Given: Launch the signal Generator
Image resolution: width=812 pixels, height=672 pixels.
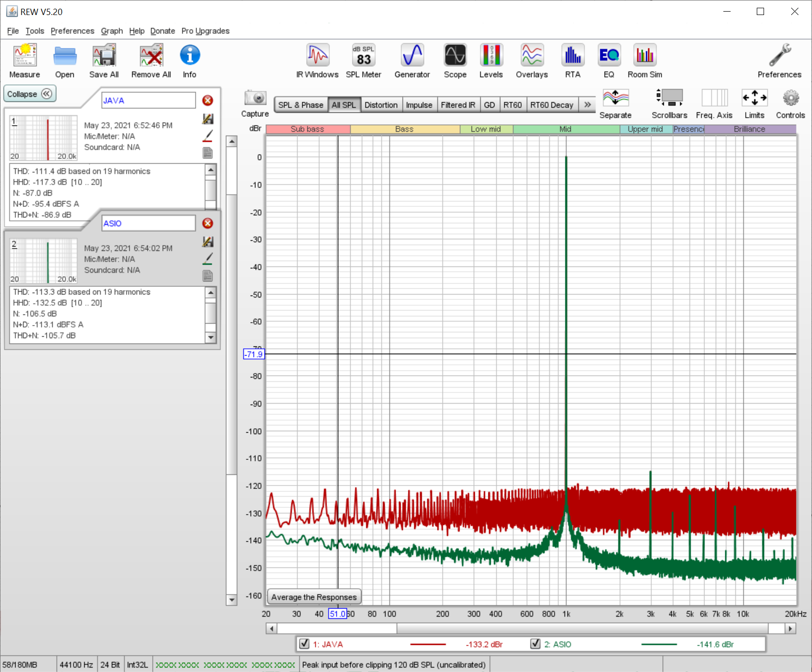Looking at the screenshot, I should [x=412, y=61].
